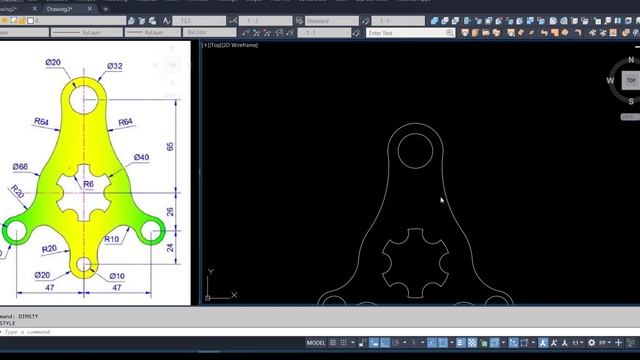Screen dimensions: 640x360
Task: Open the WCS dropdown below ViewCube
Action: pos(630,117)
